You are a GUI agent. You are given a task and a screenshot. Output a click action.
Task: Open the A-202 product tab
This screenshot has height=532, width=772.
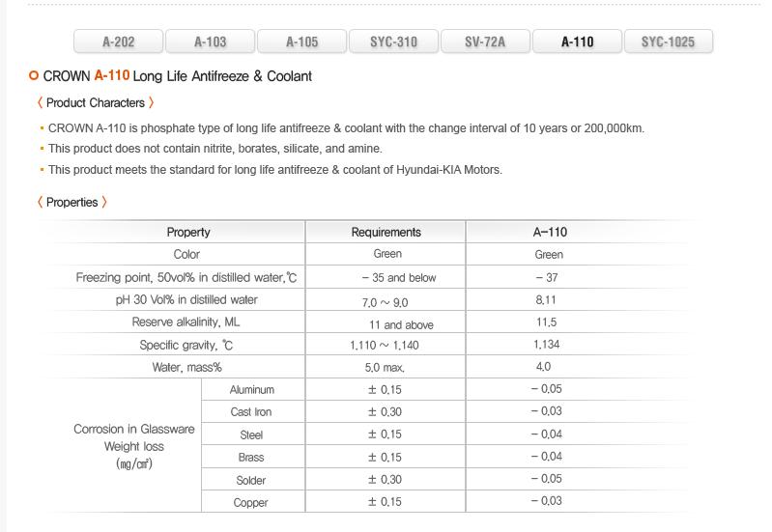click(119, 42)
